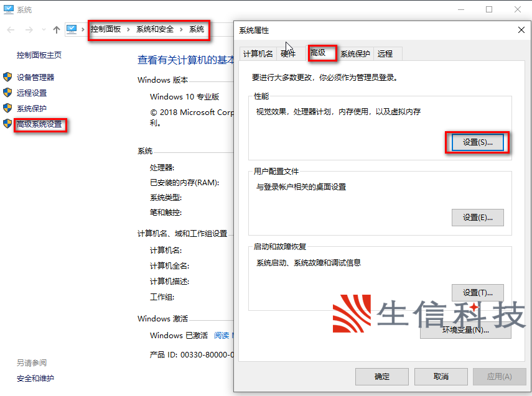Expand the chevron after 控制面板 in the breadcrumb
Image resolution: width=532 pixels, height=396 pixels.
(129, 30)
